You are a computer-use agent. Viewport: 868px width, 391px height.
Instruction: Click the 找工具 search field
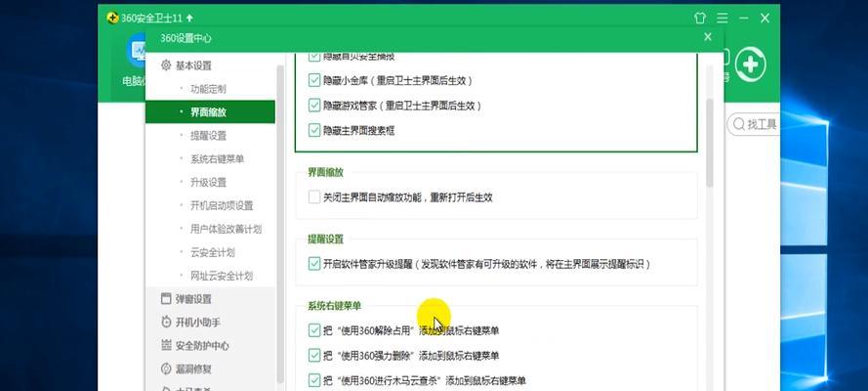(754, 124)
